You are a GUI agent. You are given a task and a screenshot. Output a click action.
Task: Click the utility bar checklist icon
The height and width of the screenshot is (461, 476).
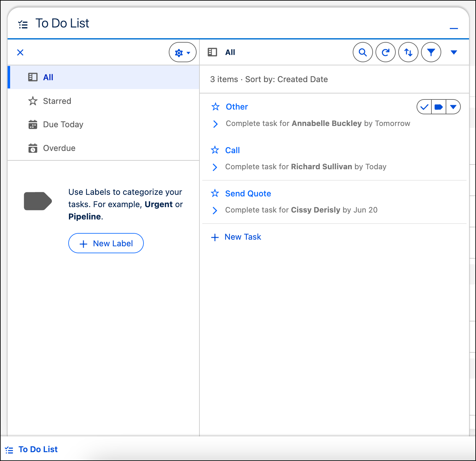(x=9, y=450)
